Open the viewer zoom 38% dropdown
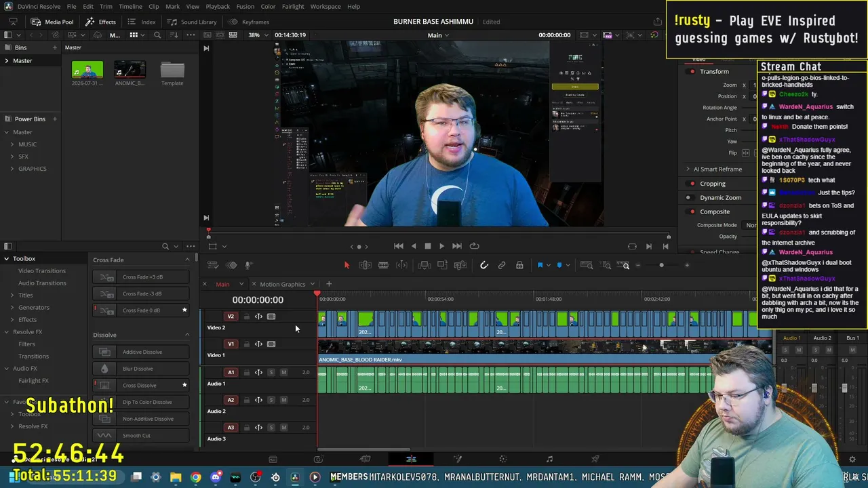Viewport: 868px width, 488px height. pos(258,35)
